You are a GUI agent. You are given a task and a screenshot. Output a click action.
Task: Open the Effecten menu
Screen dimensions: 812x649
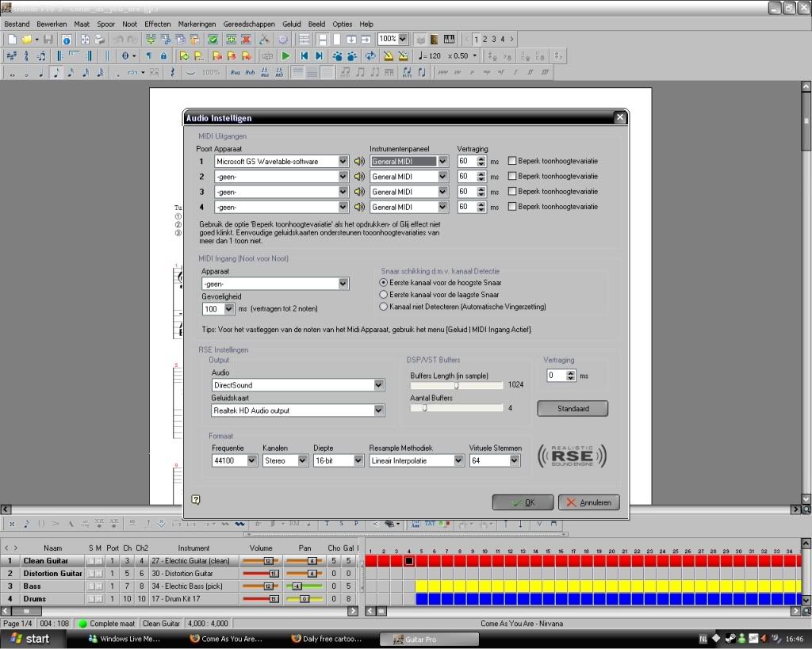[158, 24]
